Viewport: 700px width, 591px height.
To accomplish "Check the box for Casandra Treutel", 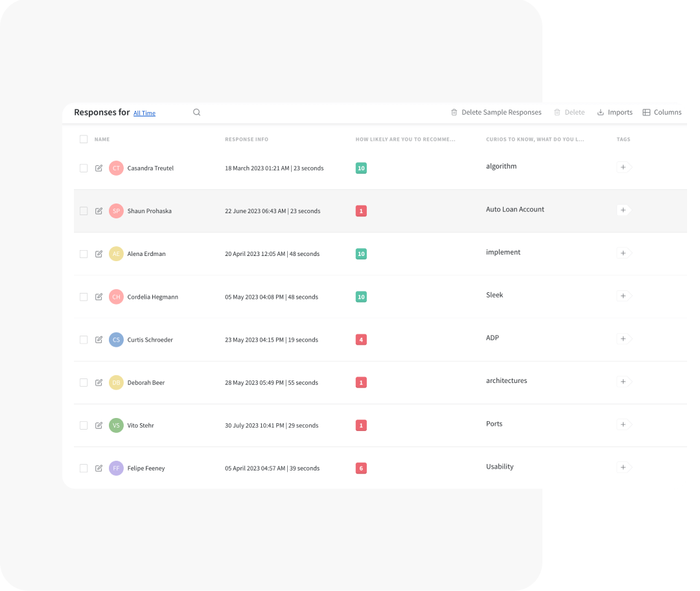I will [84, 168].
